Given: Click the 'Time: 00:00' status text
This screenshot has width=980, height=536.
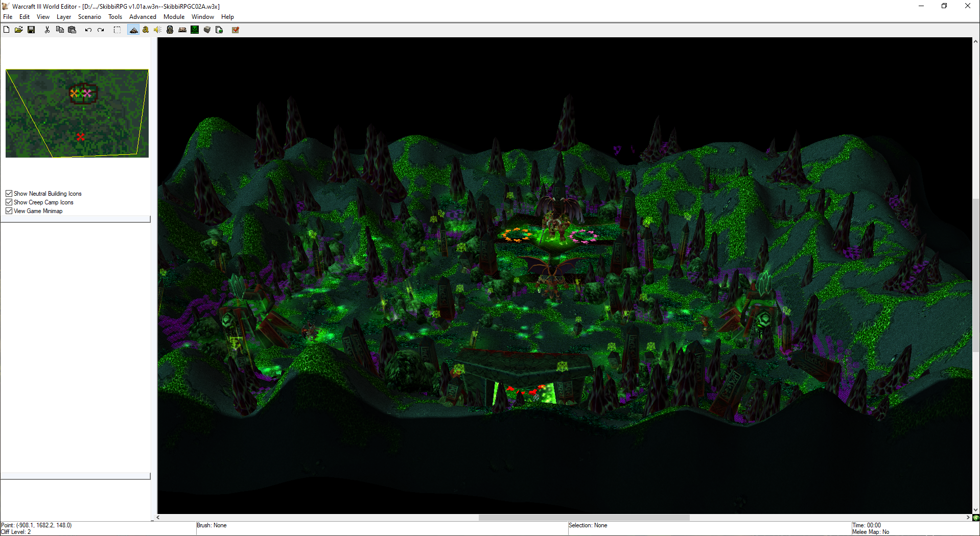Looking at the screenshot, I should tap(867, 525).
